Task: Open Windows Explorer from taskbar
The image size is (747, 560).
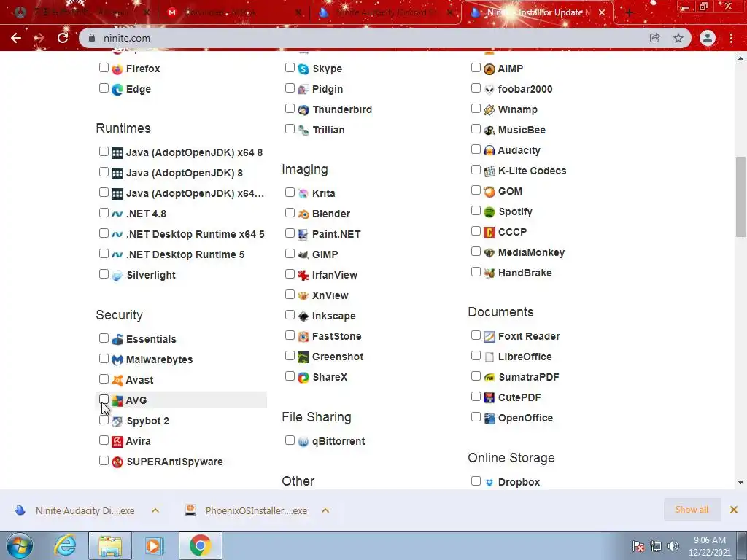Action: (110, 545)
